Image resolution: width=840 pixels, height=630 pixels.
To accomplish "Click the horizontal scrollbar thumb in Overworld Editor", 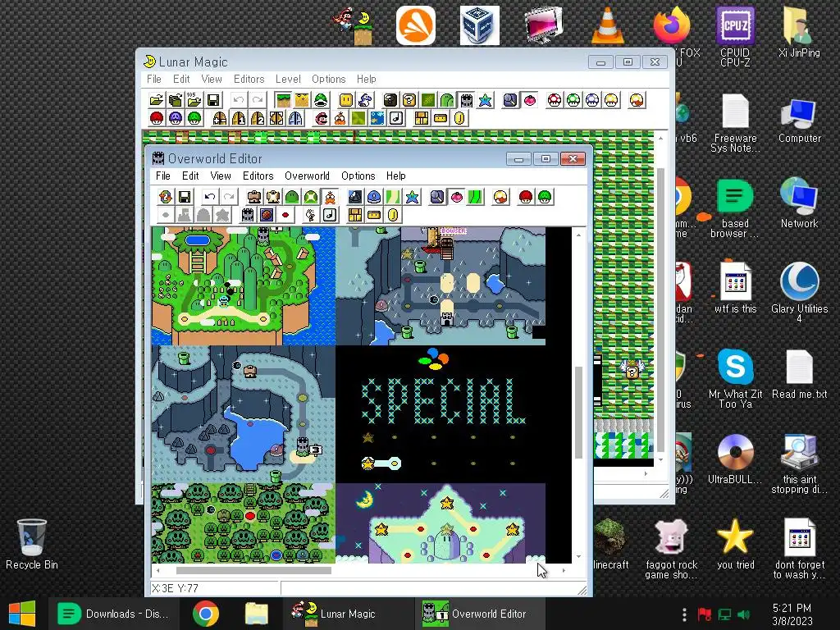I will tap(253, 571).
